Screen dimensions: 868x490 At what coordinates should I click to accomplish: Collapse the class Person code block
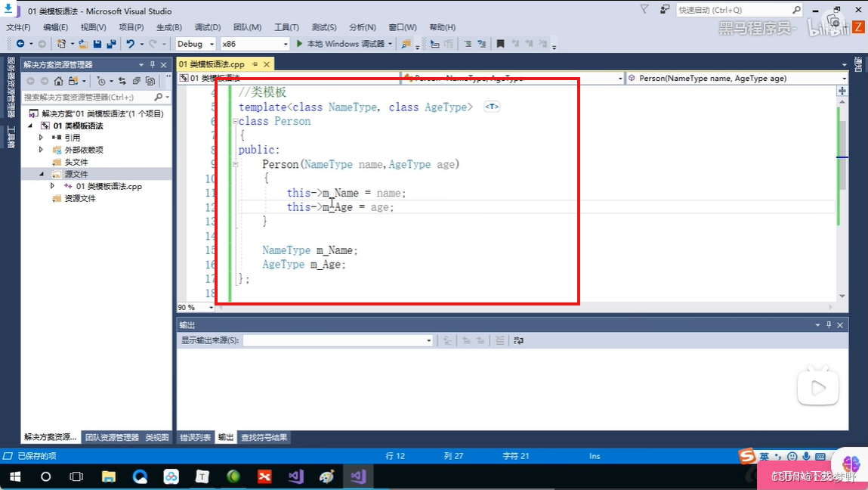click(x=235, y=121)
